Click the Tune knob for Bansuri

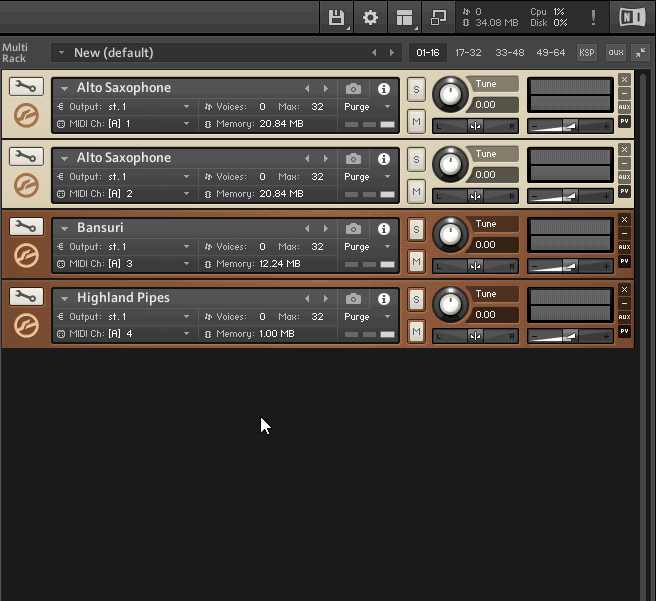(x=450, y=234)
